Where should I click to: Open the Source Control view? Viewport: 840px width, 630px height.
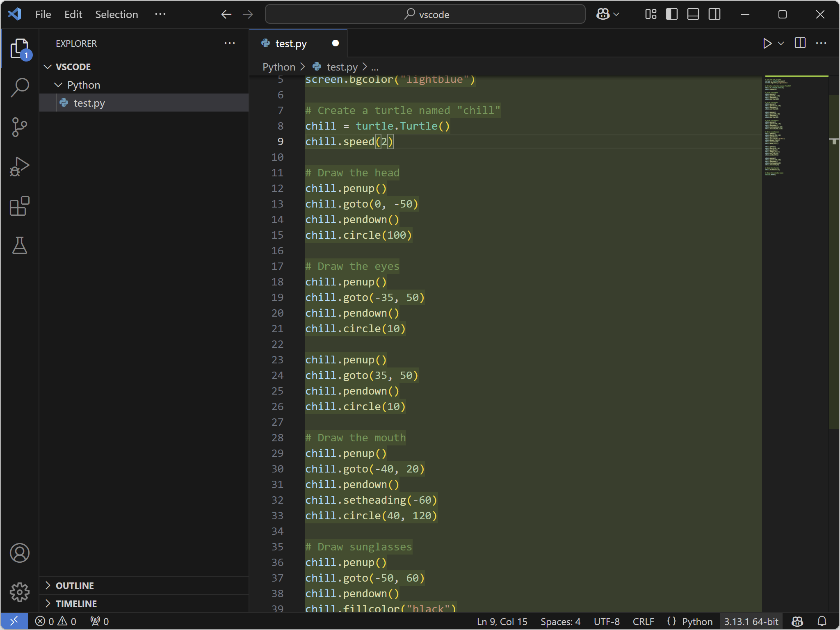19,127
